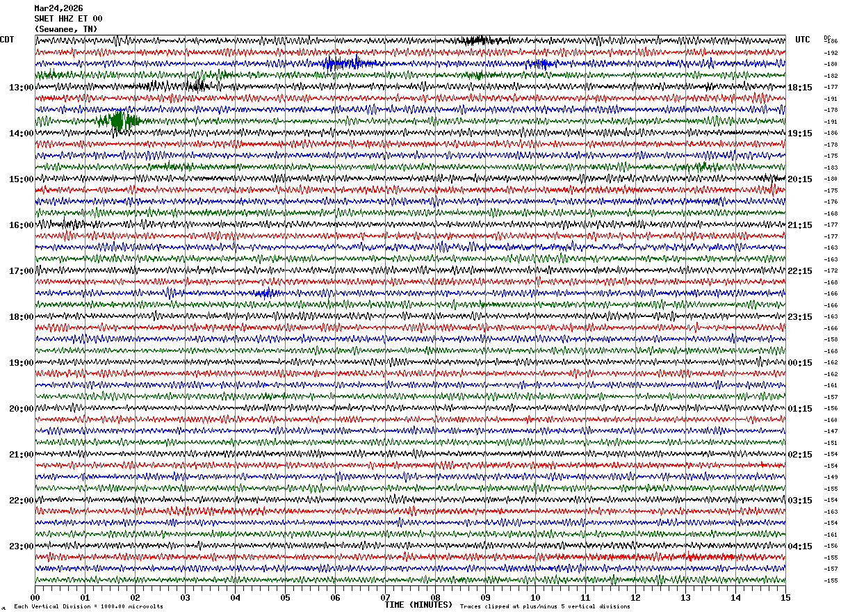Click the TIME (MINUTES) axis label
The height and width of the screenshot is (616, 841).
pyautogui.click(x=418, y=605)
